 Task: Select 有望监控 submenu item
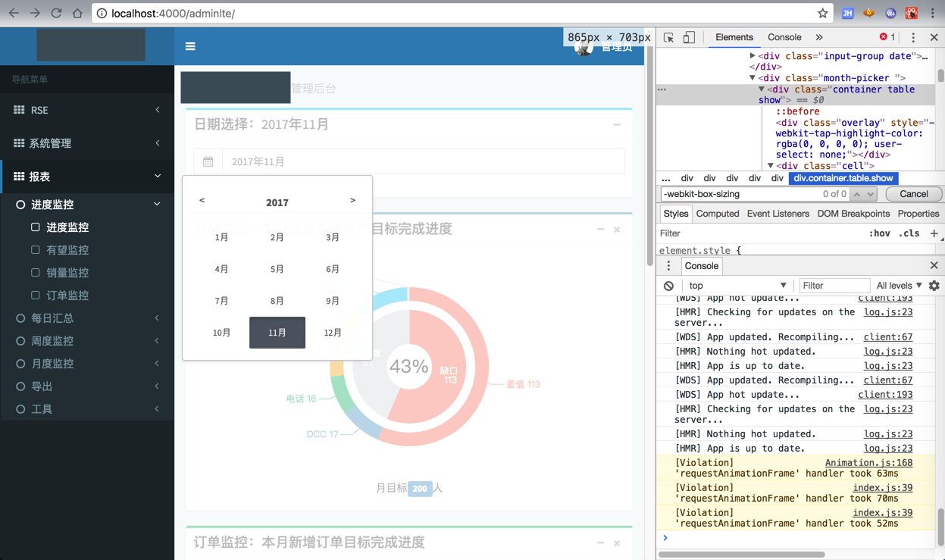(67, 250)
